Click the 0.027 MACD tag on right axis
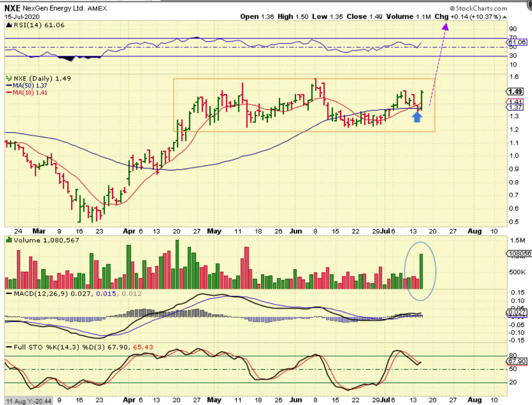This screenshot has width=532, height=405. pyautogui.click(x=517, y=312)
